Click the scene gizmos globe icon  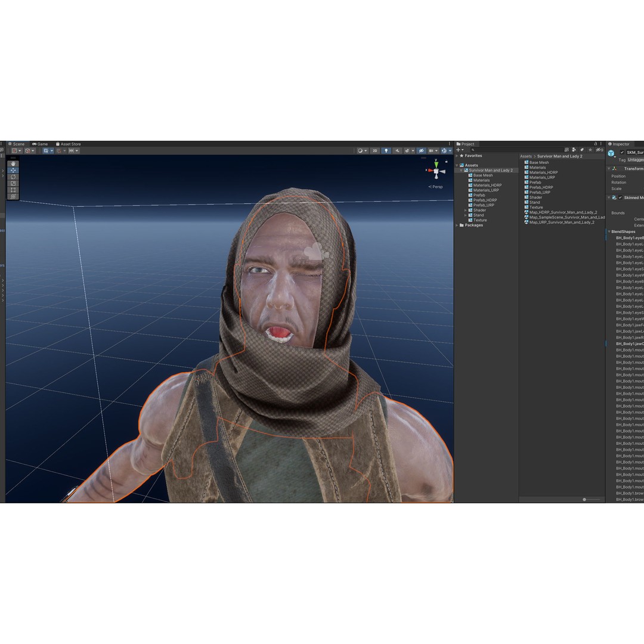444,151
